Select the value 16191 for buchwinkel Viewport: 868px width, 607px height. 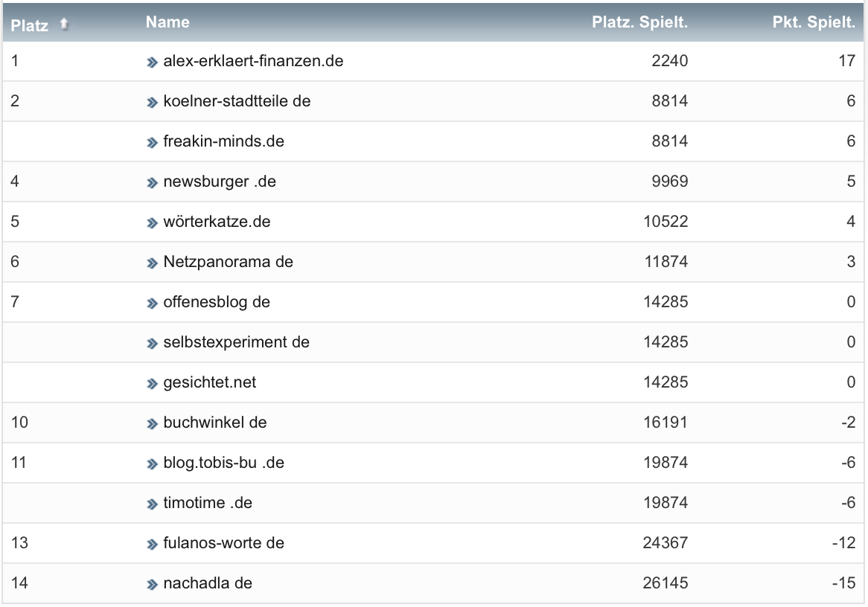pos(666,423)
